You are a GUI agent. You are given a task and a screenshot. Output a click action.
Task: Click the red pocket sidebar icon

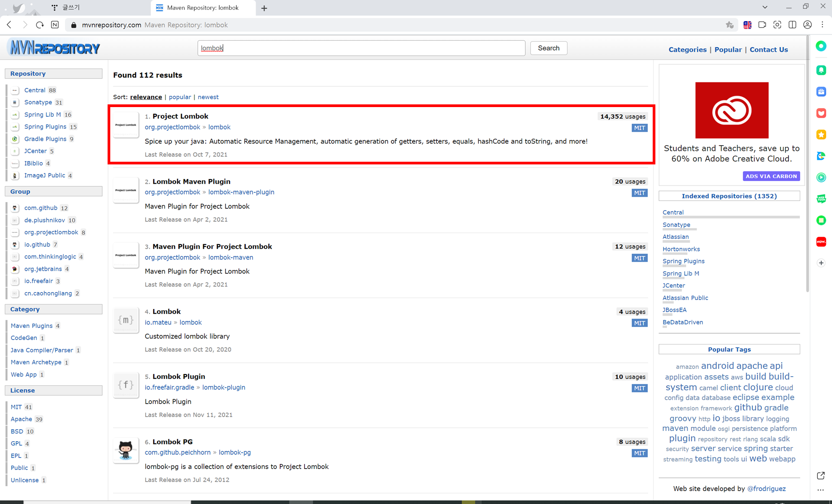click(x=821, y=113)
